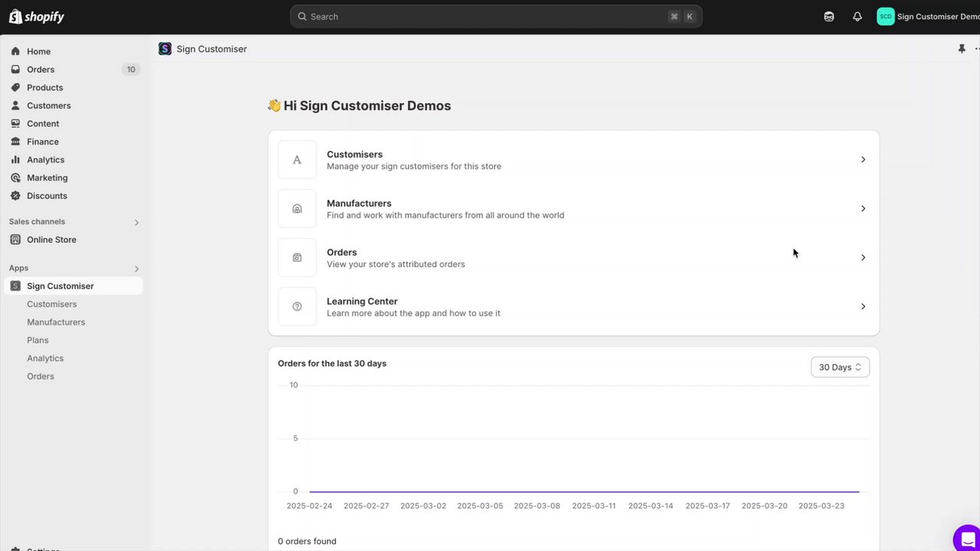
Task: Open the Manufacturers card link
Action: [x=573, y=209]
